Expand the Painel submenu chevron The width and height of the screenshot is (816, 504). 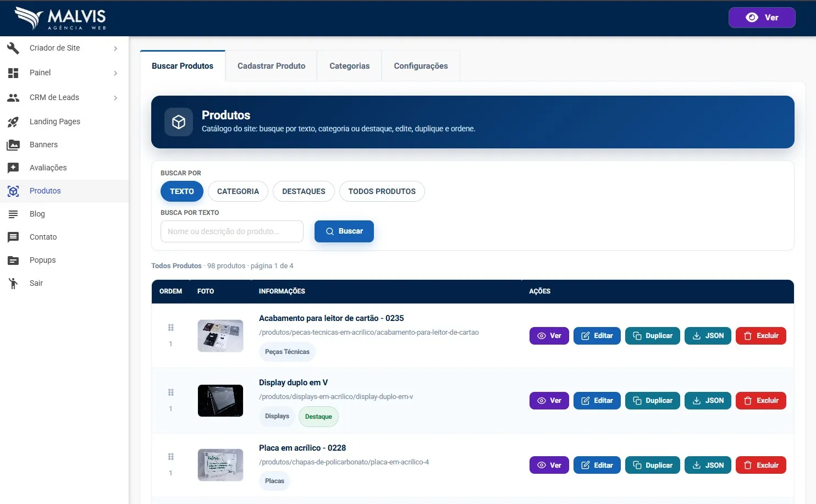[x=115, y=73]
